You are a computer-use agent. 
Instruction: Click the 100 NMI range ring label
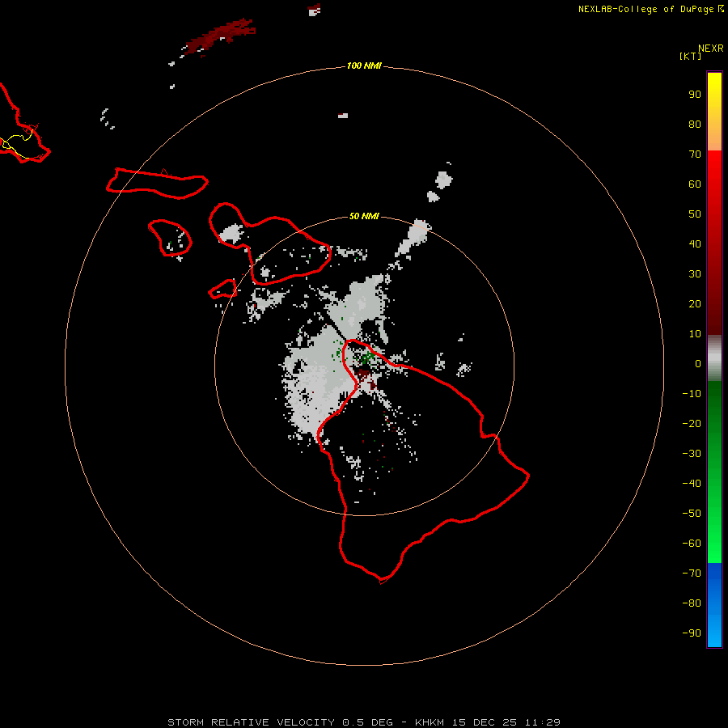point(364,66)
